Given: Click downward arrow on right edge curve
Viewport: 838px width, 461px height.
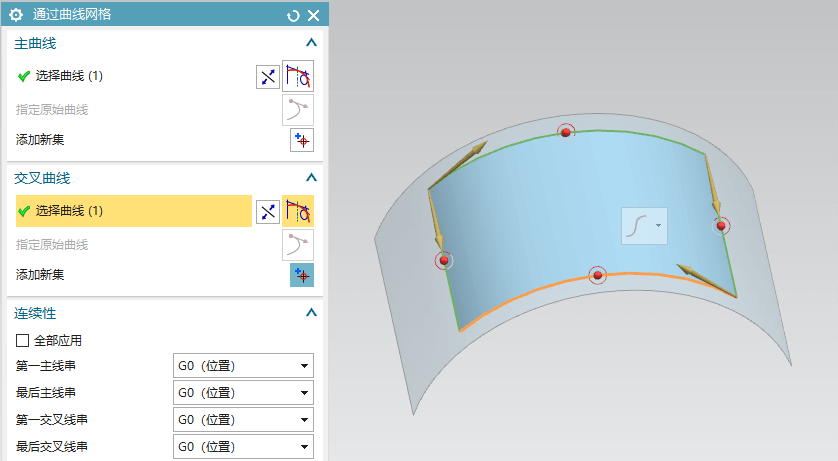Looking at the screenshot, I should (x=711, y=185).
